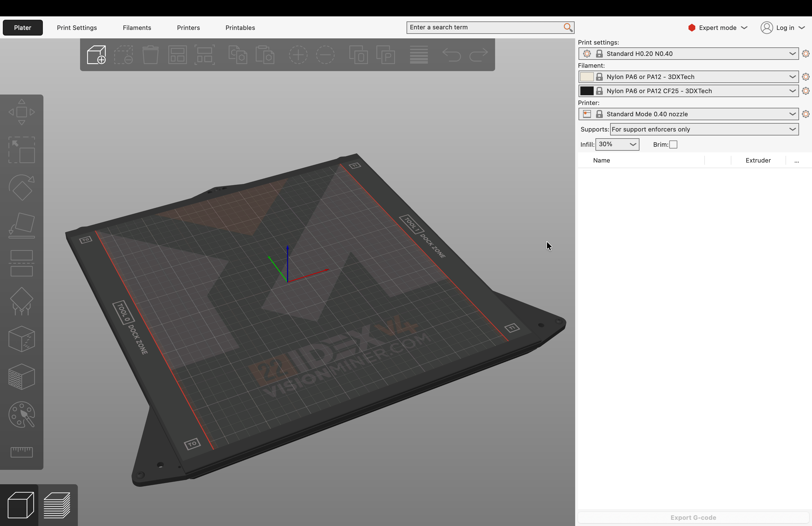Select the Measure ruler tool
The image size is (812, 526).
21,452
